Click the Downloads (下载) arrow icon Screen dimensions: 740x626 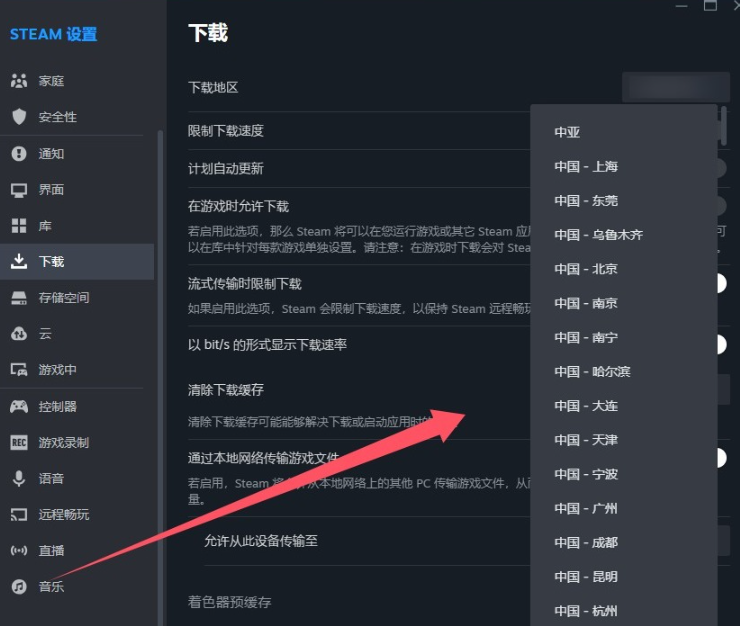19,261
